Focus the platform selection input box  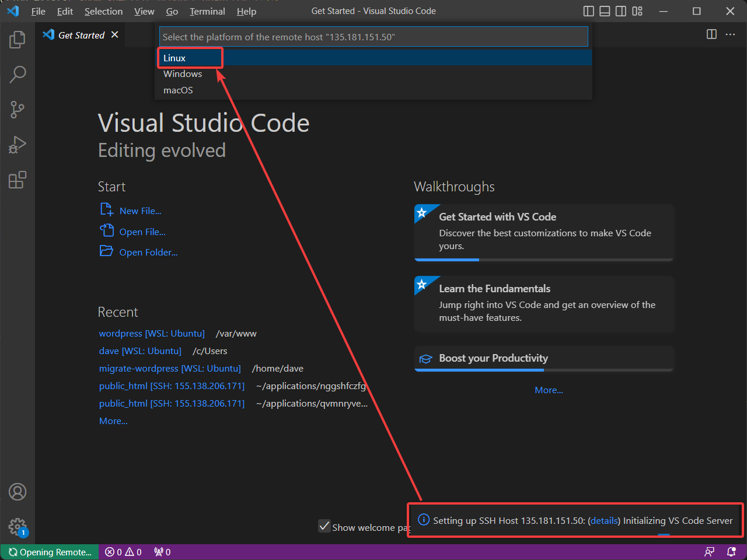(373, 37)
